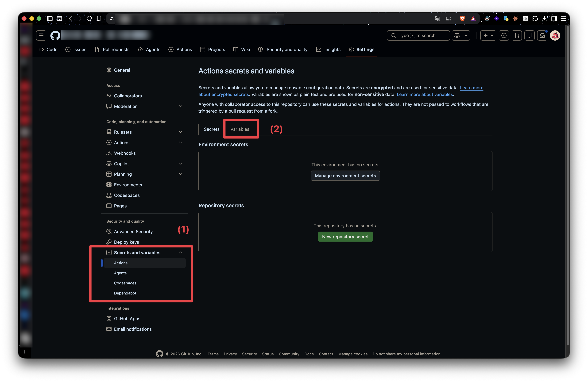Switch to the Projects tab
This screenshot has height=382, width=588.
point(213,50)
